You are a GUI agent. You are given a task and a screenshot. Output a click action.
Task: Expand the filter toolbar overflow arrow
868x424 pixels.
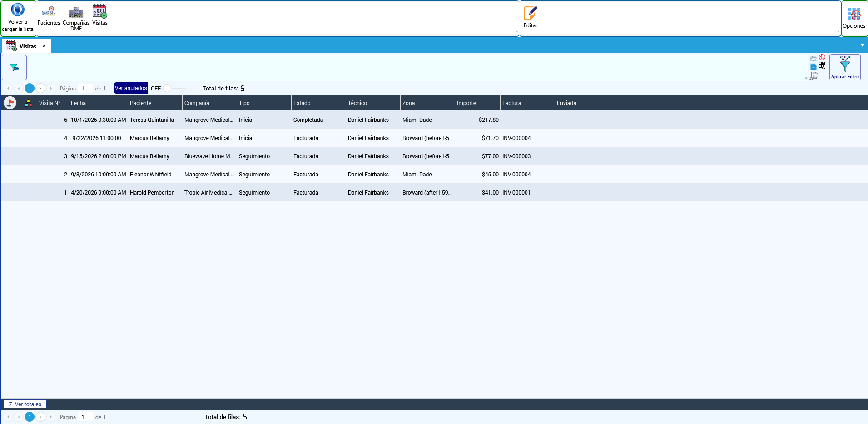pos(806,78)
